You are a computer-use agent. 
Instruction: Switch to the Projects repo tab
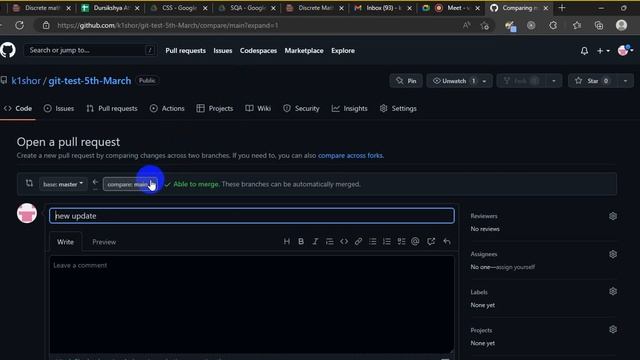(215, 109)
